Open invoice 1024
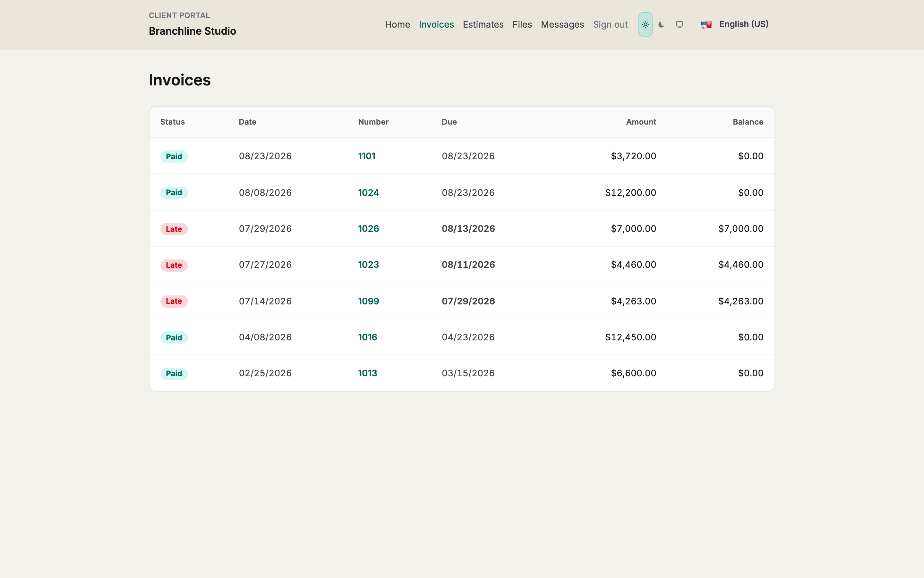Image resolution: width=924 pixels, height=578 pixels. coord(368,193)
